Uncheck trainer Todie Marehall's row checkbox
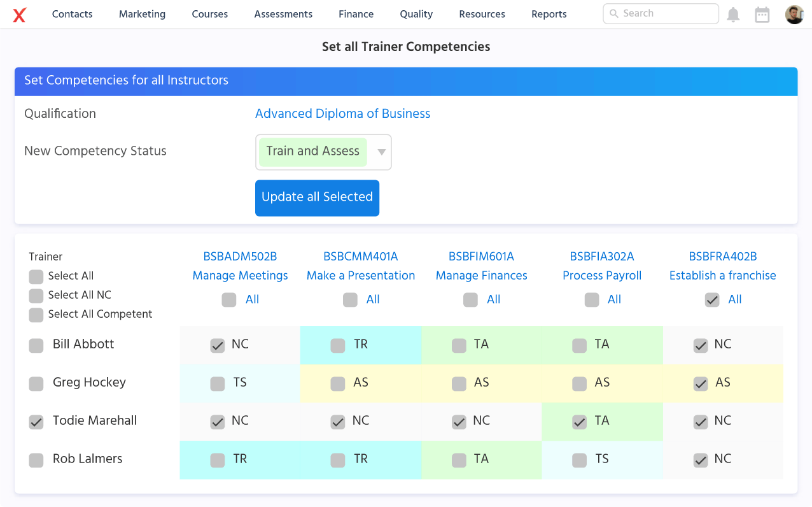Screen dimensions: 812x507 [36, 421]
